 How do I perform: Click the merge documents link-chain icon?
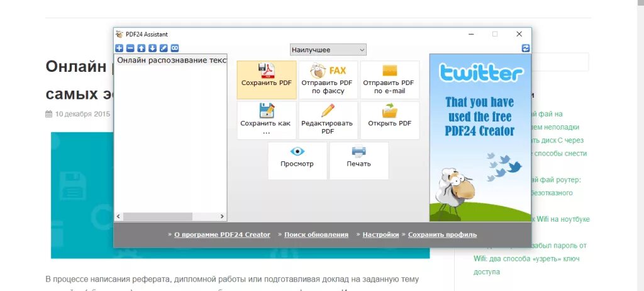coord(175,48)
